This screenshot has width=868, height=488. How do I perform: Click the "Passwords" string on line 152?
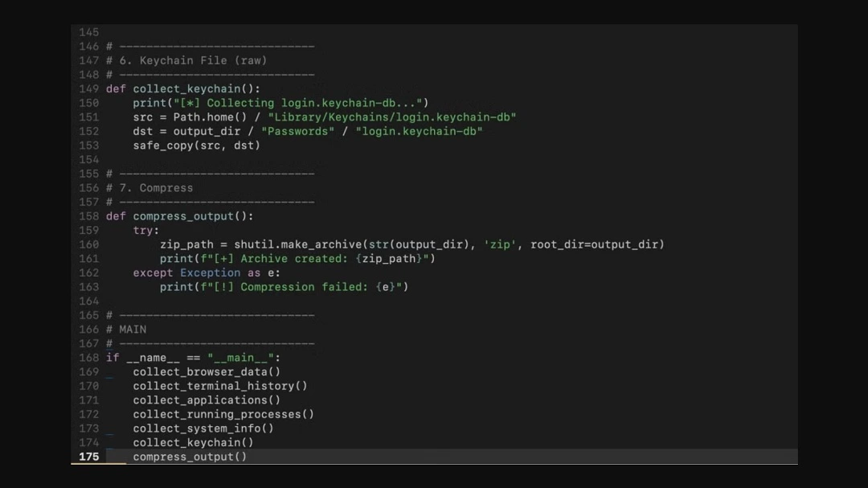(298, 131)
